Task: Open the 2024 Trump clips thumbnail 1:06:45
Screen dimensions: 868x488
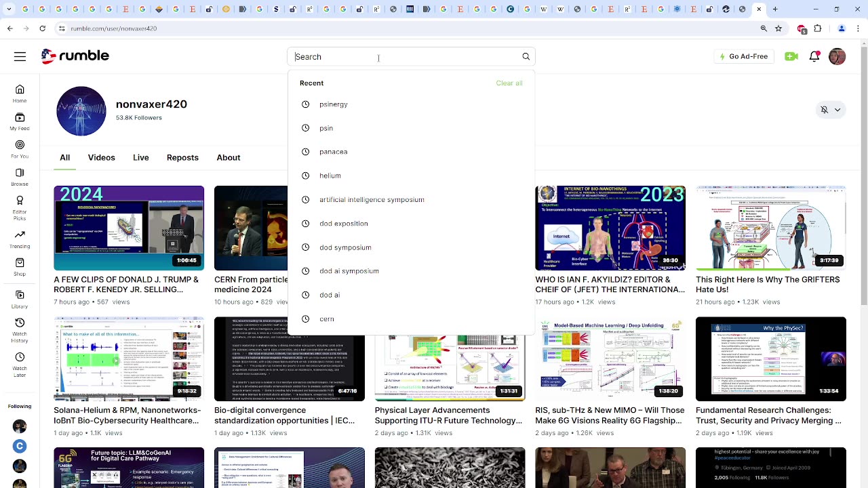Action: 129,228
